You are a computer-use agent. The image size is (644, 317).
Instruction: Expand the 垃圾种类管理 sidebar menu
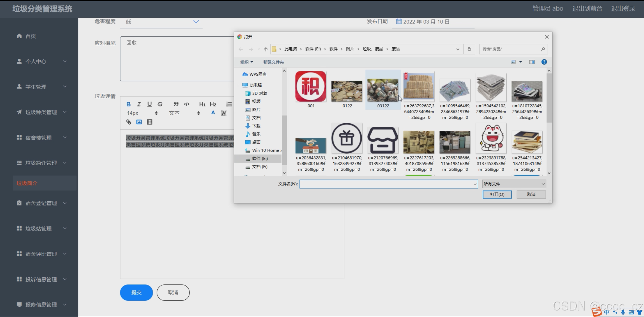41,112
